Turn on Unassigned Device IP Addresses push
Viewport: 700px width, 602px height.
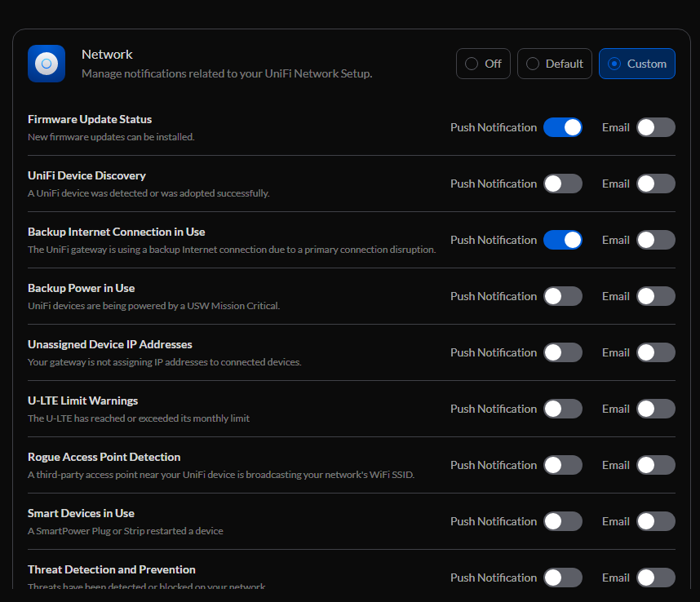(x=563, y=352)
